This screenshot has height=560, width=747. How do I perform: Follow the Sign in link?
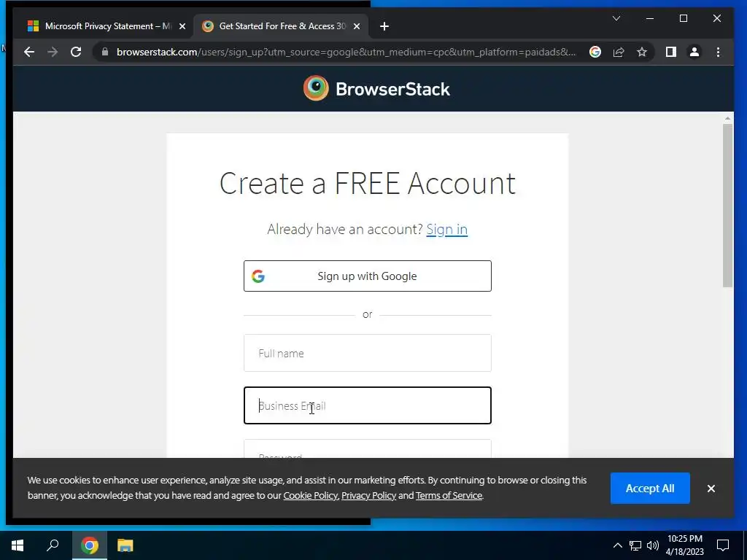446,230
